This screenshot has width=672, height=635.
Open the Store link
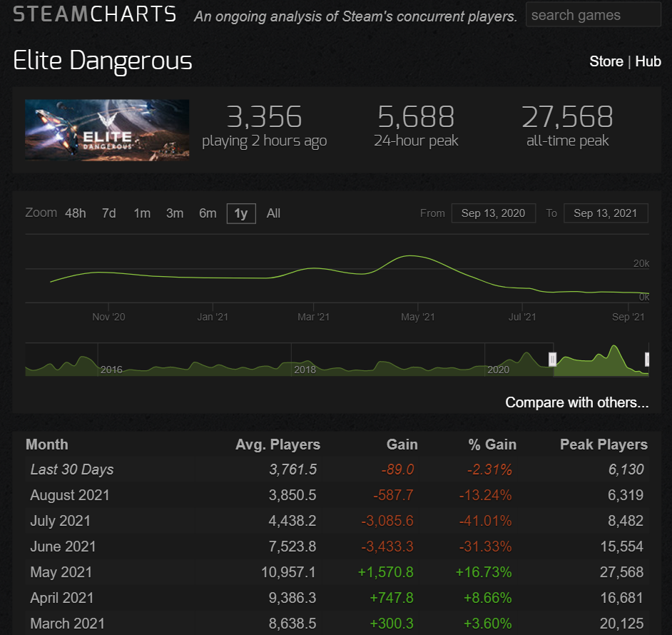(606, 61)
